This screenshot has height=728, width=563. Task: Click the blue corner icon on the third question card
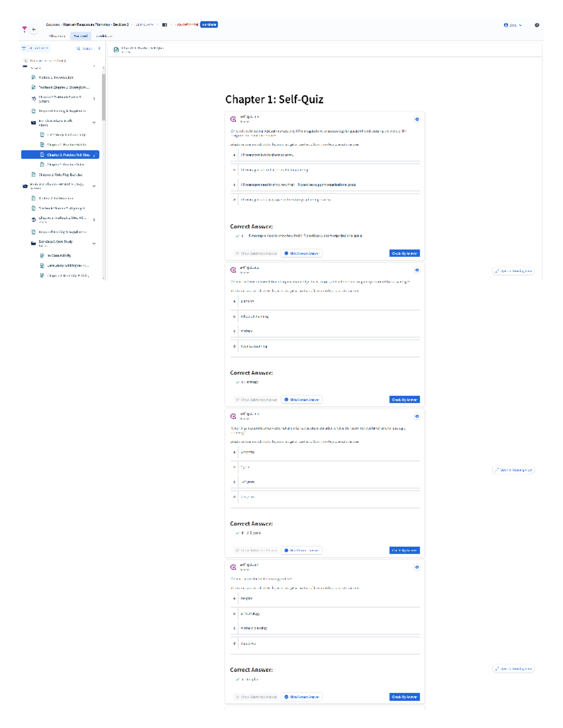(417, 416)
